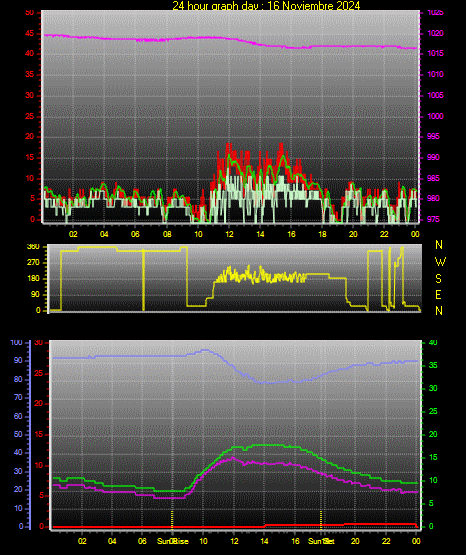Screen dimensions: 466x555
Task: Click the Sunset marker on the time axis
Action: point(321,541)
